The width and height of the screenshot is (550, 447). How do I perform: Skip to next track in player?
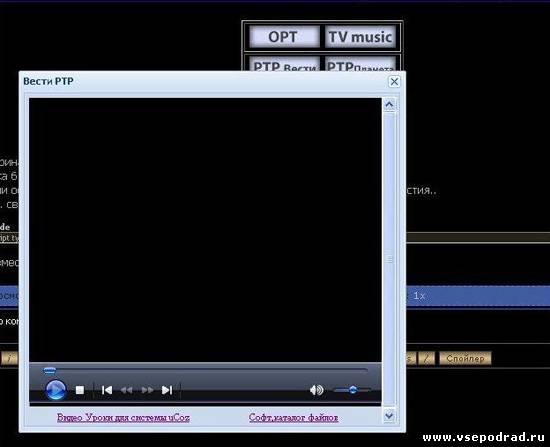[x=167, y=390]
